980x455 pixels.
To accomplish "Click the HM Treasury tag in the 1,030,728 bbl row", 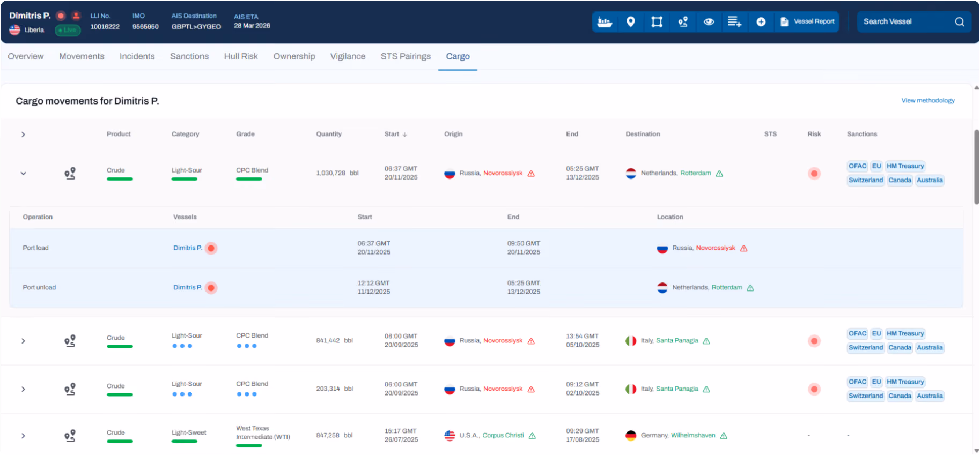I will click(x=905, y=166).
